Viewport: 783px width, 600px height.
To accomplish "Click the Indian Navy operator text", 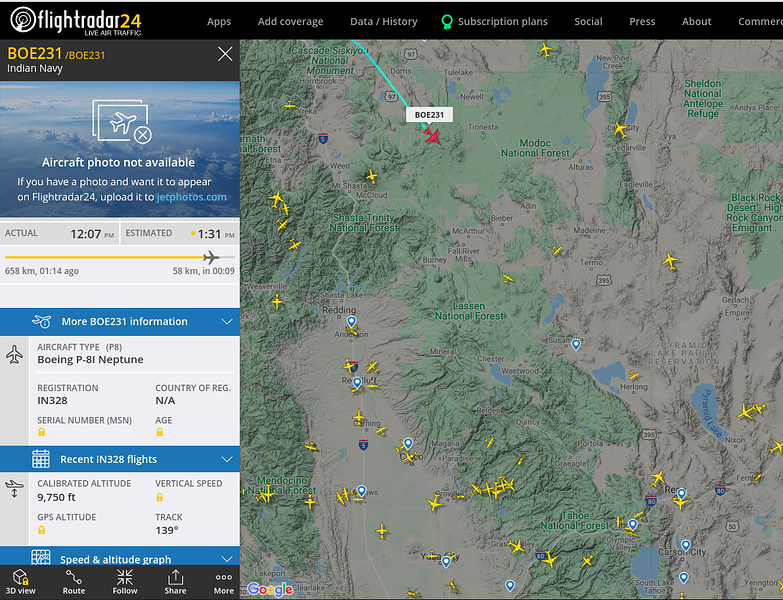I will click(35, 68).
